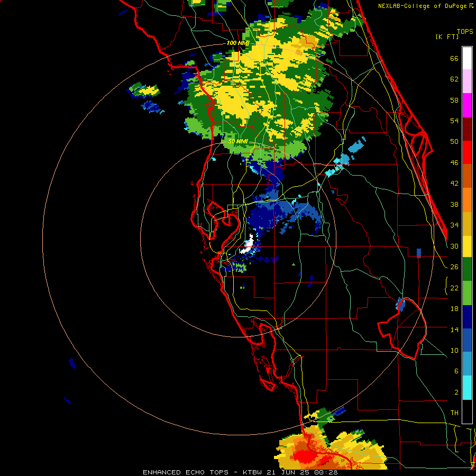
Task: Select the TH threshold label on legend
Action: [454, 413]
